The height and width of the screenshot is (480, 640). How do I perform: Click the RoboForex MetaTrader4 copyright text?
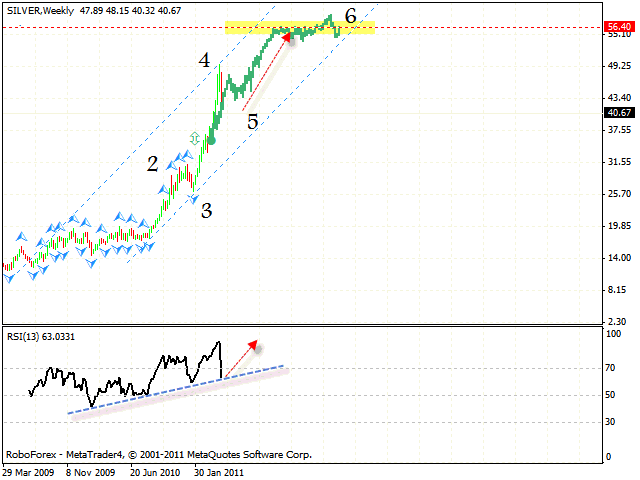click(158, 454)
